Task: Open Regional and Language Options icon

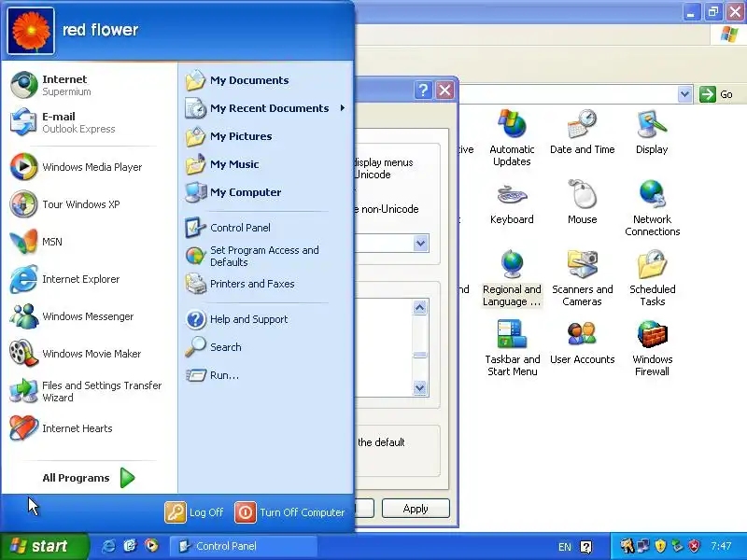Action: pyautogui.click(x=512, y=278)
